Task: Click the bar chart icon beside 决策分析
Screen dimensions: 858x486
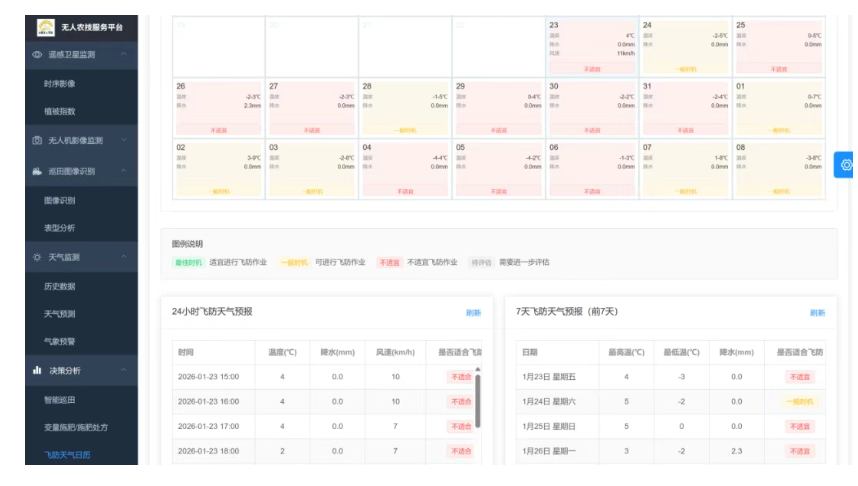Action: click(37, 370)
